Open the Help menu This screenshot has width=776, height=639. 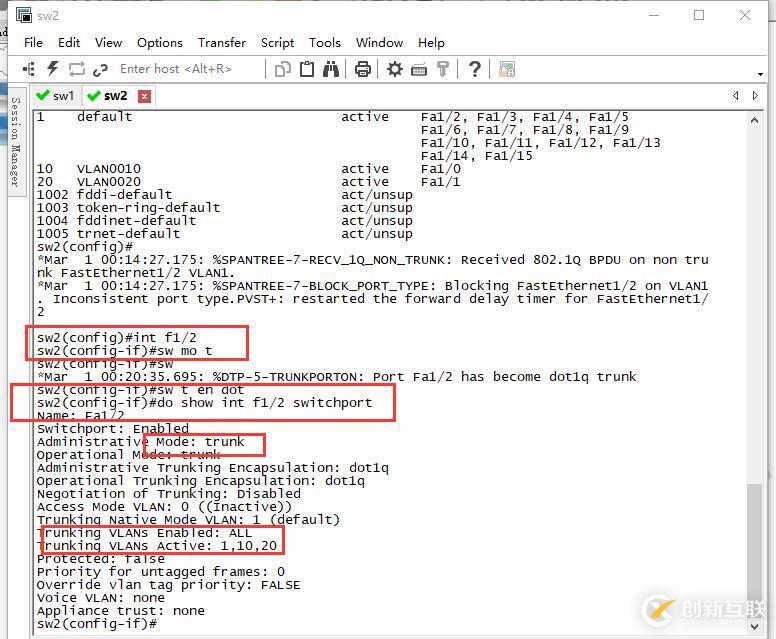pyautogui.click(x=431, y=43)
